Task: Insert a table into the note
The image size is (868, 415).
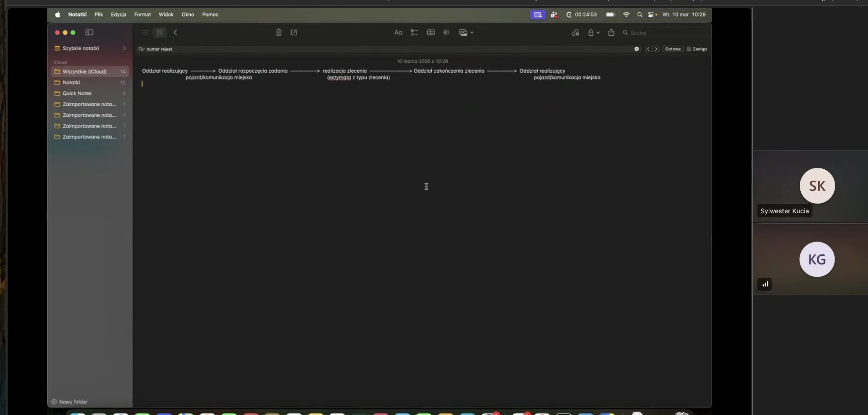Action: [x=430, y=32]
